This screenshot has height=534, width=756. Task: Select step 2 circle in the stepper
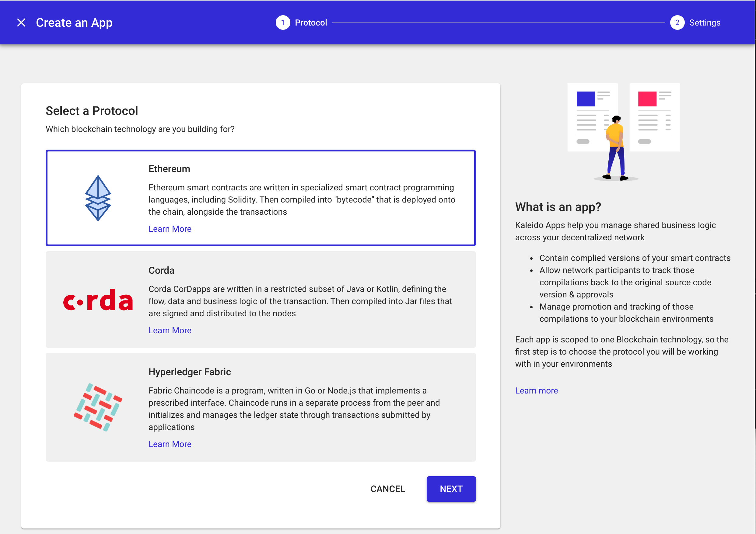click(677, 23)
